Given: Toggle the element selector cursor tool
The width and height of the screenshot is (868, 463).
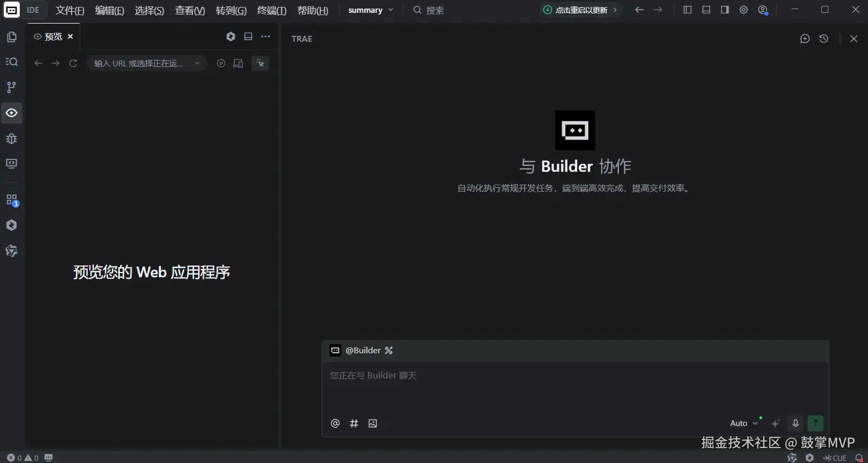Looking at the screenshot, I should 260,63.
